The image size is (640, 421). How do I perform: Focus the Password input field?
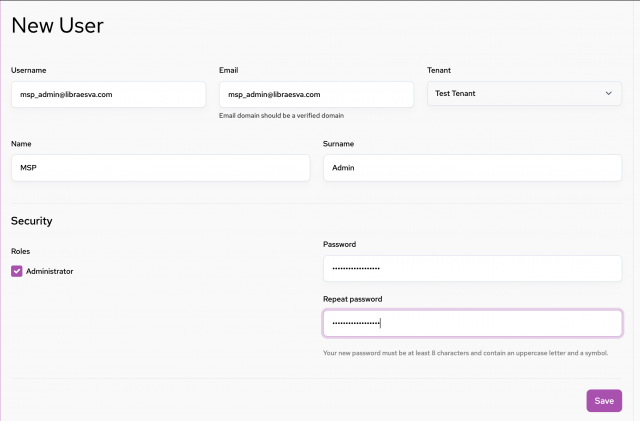(473, 268)
